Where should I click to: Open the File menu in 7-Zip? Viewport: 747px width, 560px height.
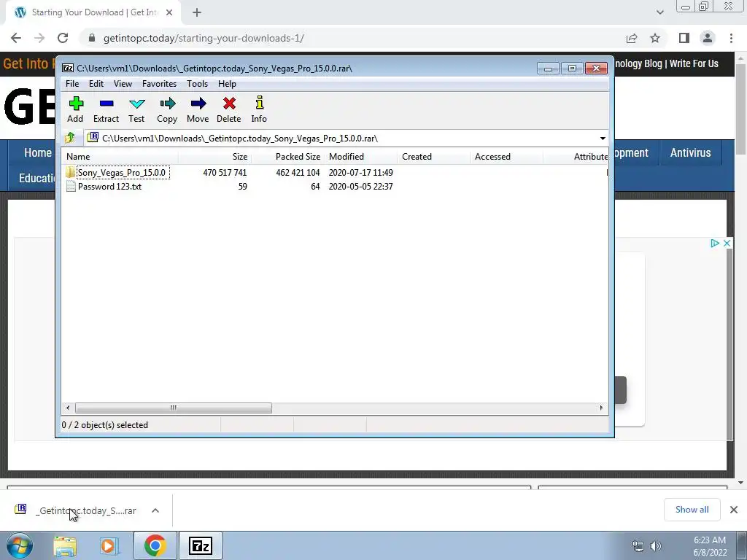(x=72, y=84)
